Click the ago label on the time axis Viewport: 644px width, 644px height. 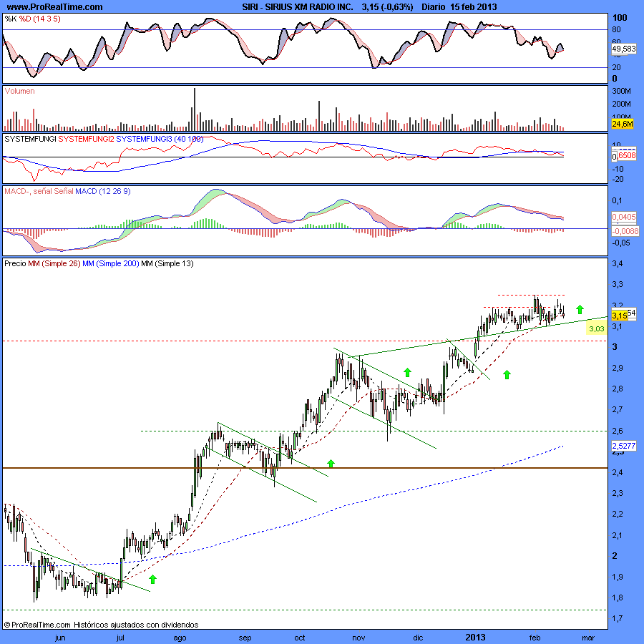coord(180,638)
